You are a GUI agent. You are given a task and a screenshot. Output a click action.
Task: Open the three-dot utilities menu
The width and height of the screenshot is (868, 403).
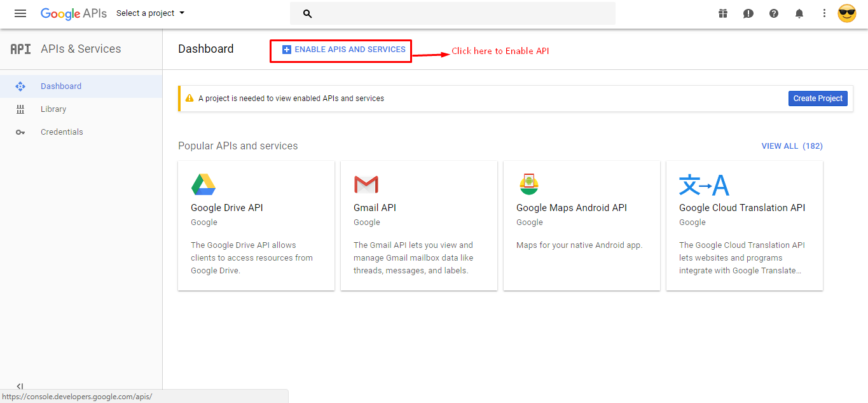[x=824, y=13]
